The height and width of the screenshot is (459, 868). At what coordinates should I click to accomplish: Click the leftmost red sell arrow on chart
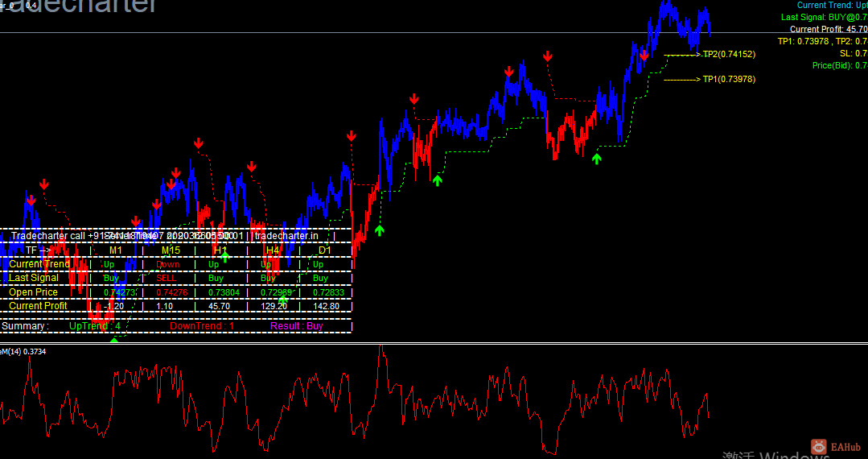click(31, 201)
